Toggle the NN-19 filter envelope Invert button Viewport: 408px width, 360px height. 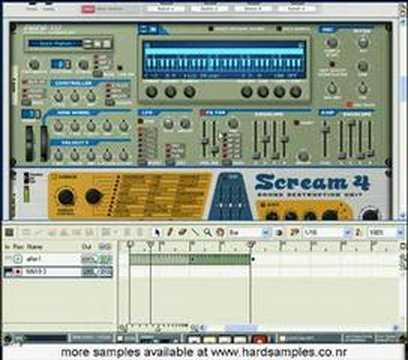[x=296, y=123]
